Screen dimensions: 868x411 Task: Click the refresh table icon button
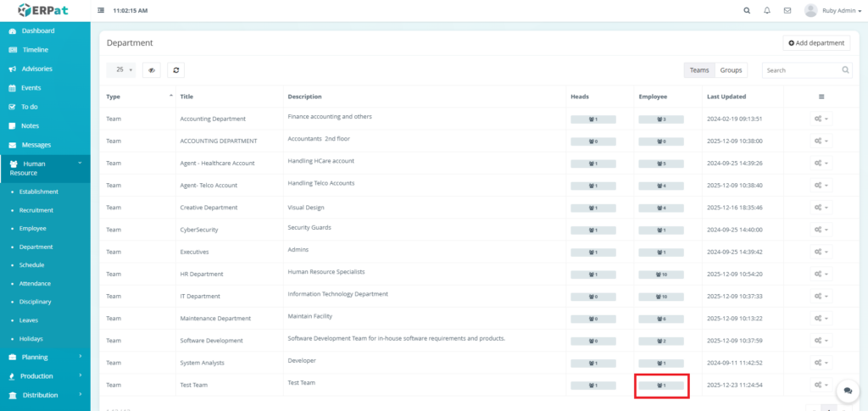click(175, 70)
